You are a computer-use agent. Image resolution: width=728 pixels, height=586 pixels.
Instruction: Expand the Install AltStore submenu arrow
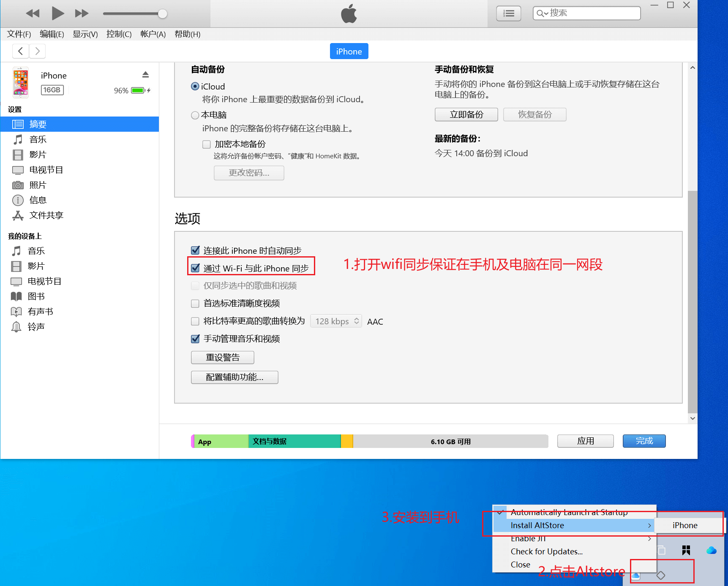tap(649, 526)
